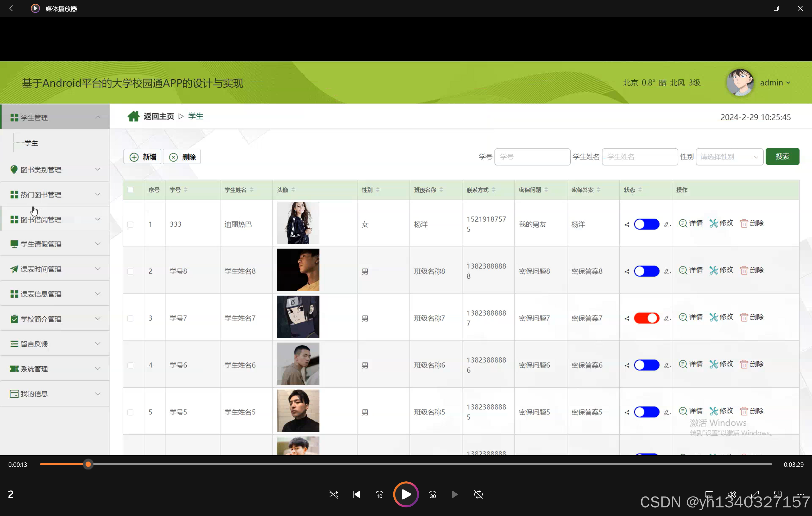Screen dimensions: 812x516
Task: Open the 系统管理 menu item
Action: 55,368
